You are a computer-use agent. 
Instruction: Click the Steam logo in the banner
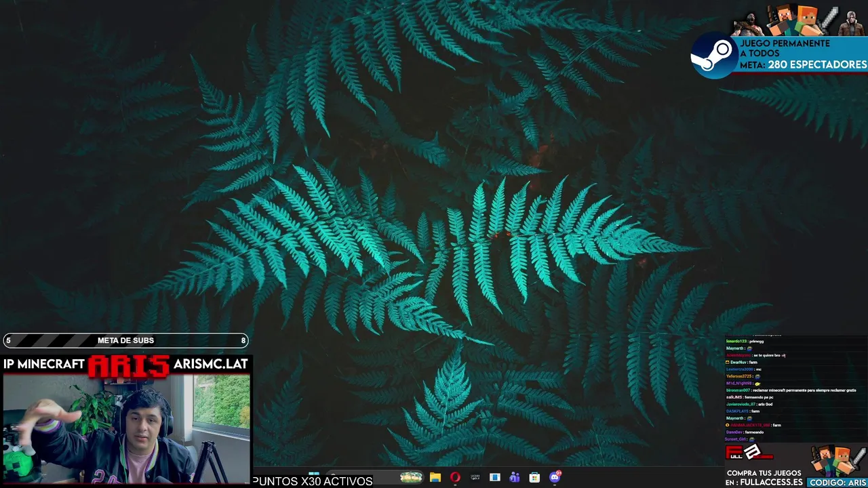coord(714,55)
